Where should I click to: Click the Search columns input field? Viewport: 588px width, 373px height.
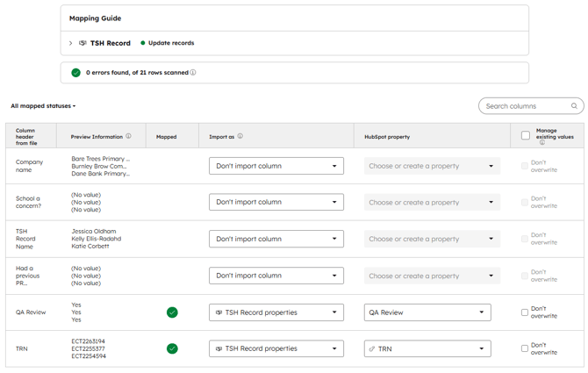pos(524,106)
